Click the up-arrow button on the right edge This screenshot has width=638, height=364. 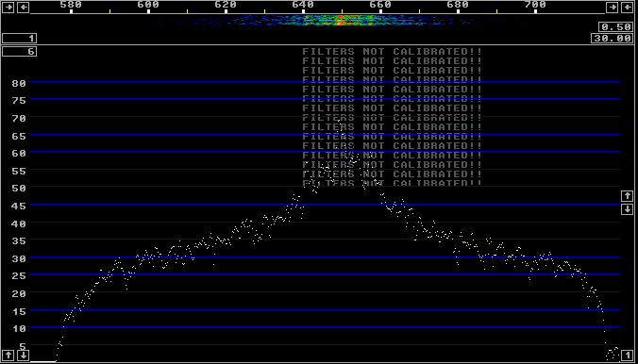point(627,196)
